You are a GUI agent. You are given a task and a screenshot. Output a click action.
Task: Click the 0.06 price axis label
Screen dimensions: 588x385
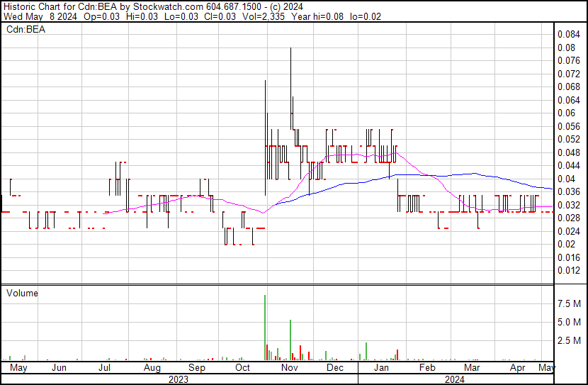click(x=566, y=113)
